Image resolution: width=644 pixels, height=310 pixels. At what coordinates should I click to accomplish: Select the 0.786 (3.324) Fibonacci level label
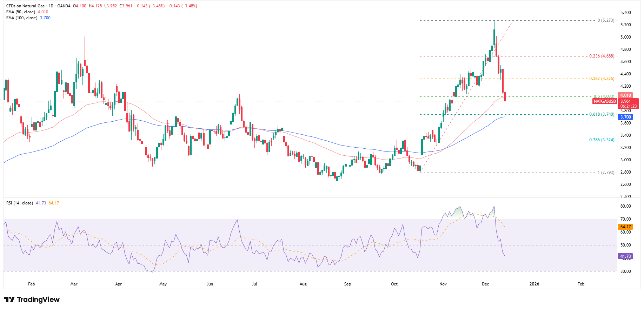(x=602, y=140)
